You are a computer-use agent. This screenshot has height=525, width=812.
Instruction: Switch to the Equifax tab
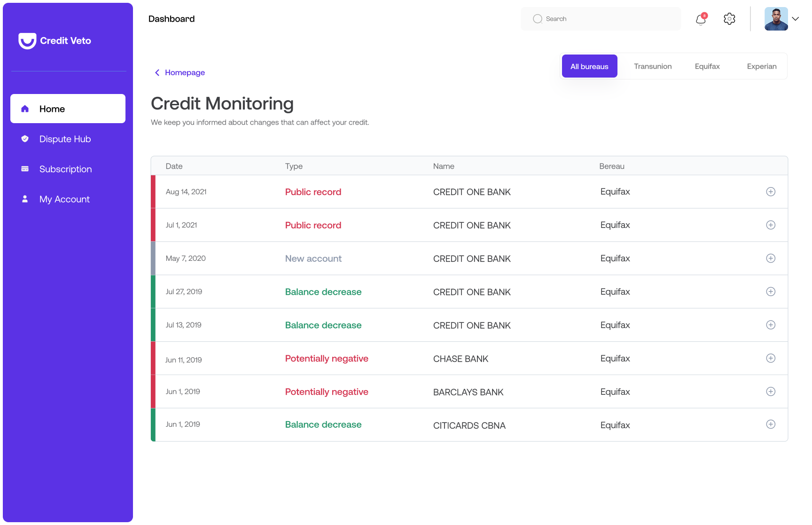tap(707, 66)
